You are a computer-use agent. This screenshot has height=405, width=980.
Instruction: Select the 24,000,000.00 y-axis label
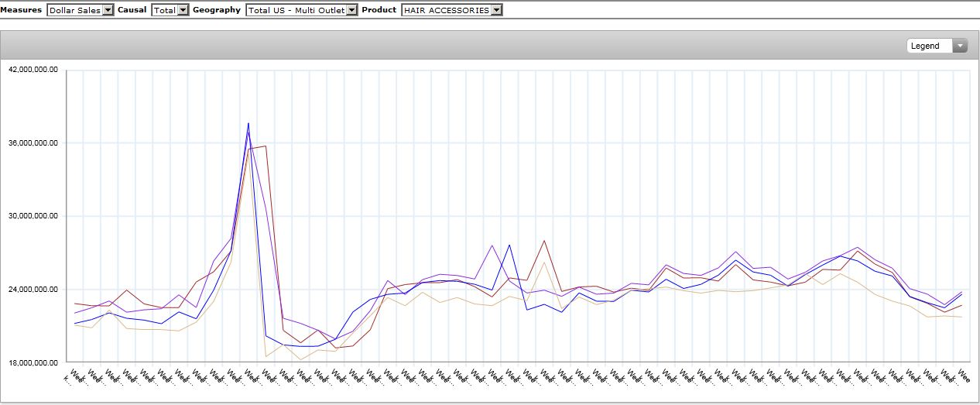pyautogui.click(x=33, y=290)
